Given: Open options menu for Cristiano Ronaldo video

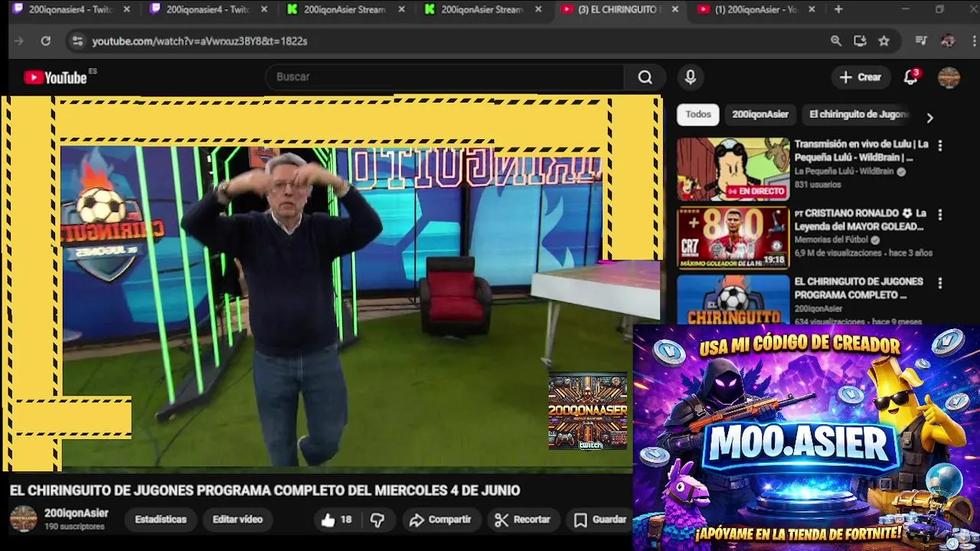Looking at the screenshot, I should point(939,215).
